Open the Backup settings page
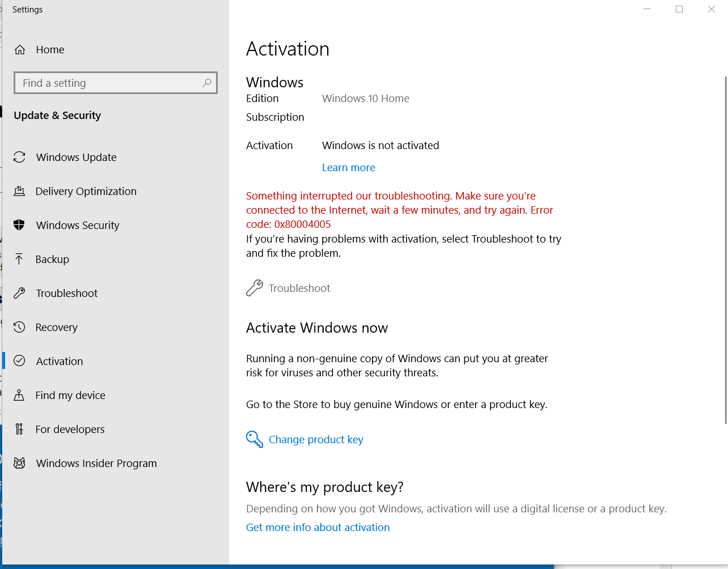The image size is (728, 569). pos(52,259)
